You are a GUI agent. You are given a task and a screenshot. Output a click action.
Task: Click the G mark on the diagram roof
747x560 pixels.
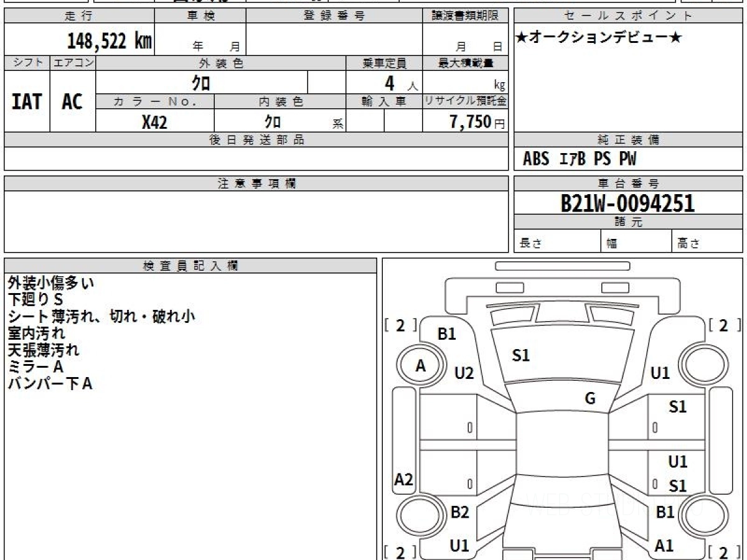pyautogui.click(x=590, y=399)
